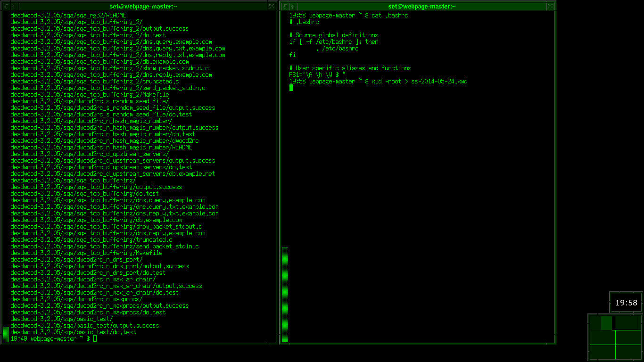Screen dimensions: 644x362
Task: Click the right terminal's scrollbar thumb
Action: (285, 294)
